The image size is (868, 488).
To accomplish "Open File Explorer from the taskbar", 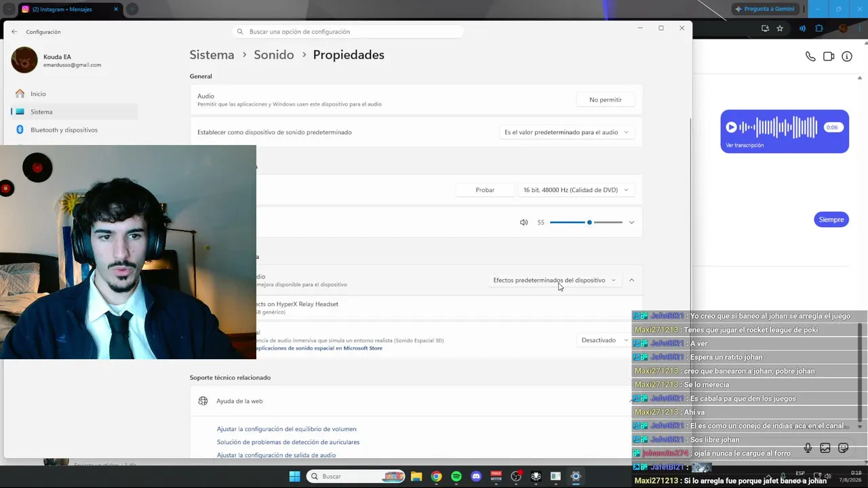I will (416, 476).
